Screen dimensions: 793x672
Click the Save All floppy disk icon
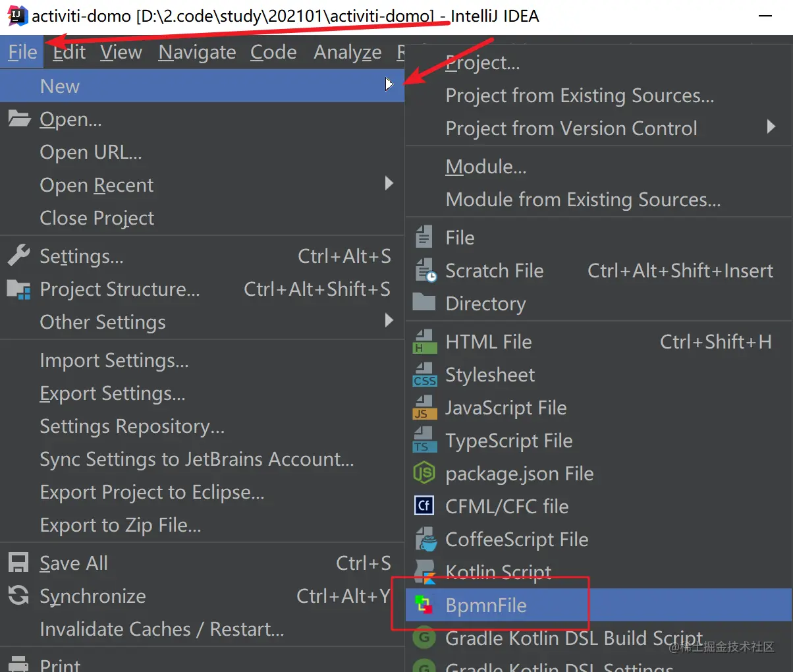tap(18, 563)
